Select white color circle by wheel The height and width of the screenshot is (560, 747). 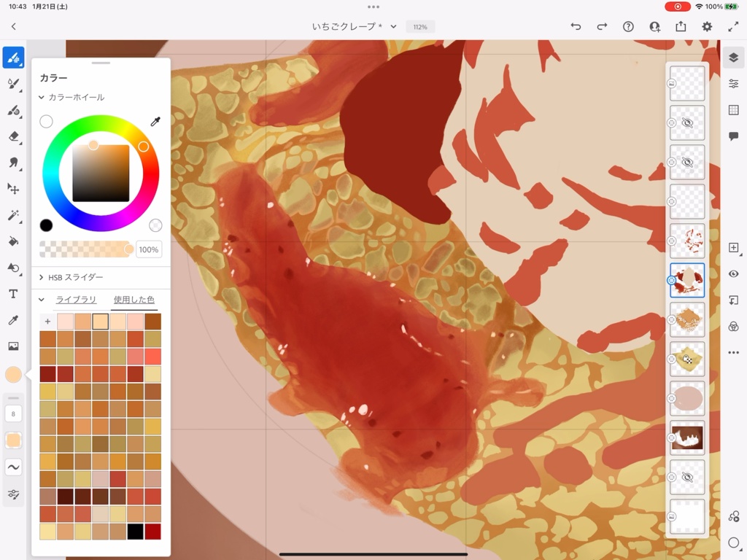tap(46, 122)
